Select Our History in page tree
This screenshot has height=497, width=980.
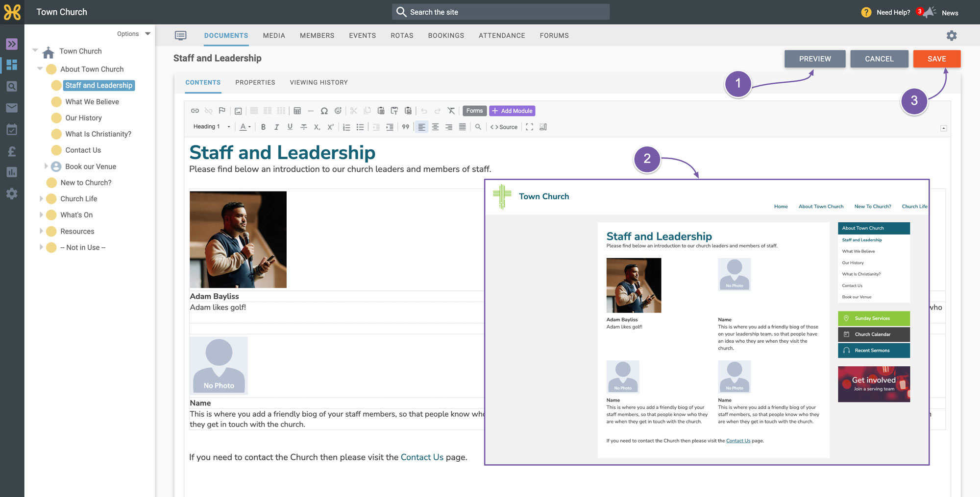click(x=84, y=118)
